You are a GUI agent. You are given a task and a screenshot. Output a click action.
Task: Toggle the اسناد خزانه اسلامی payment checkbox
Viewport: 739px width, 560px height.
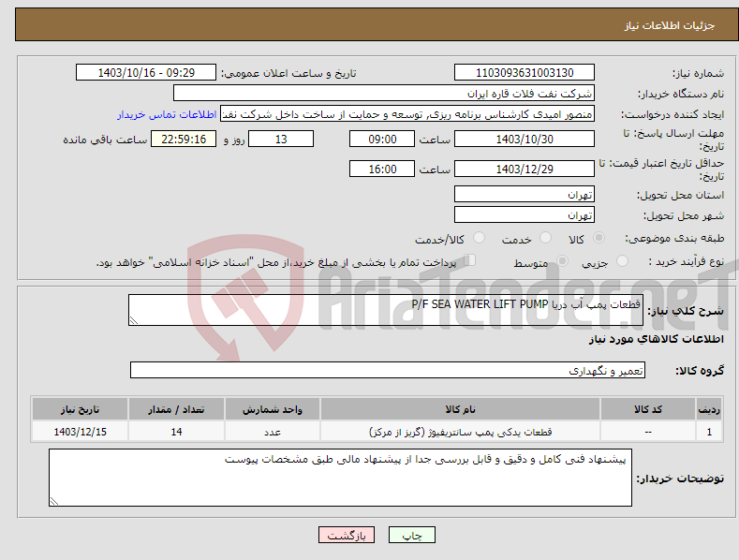[470, 260]
